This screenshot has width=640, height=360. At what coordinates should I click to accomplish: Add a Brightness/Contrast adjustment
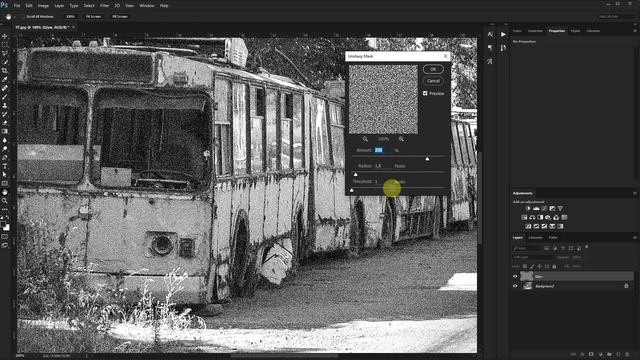pyautogui.click(x=528, y=209)
